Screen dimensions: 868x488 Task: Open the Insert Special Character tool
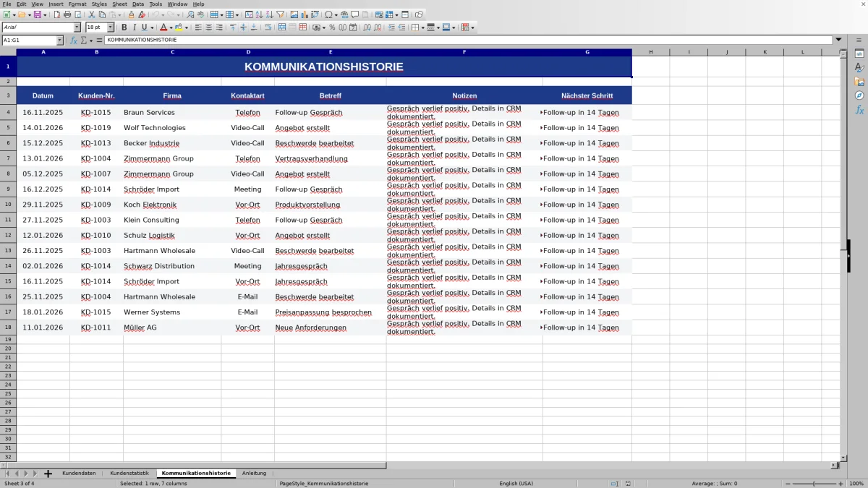click(328, 14)
